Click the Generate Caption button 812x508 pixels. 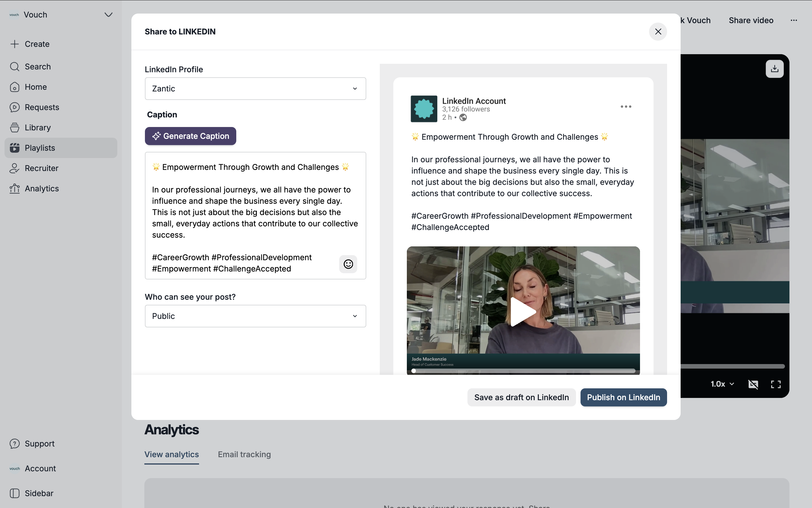pos(191,136)
